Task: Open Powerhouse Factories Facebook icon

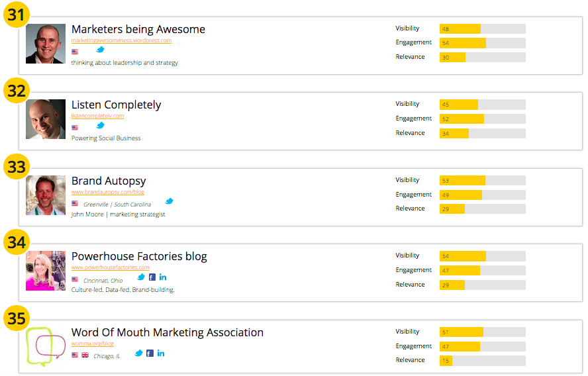Action: tap(152, 277)
